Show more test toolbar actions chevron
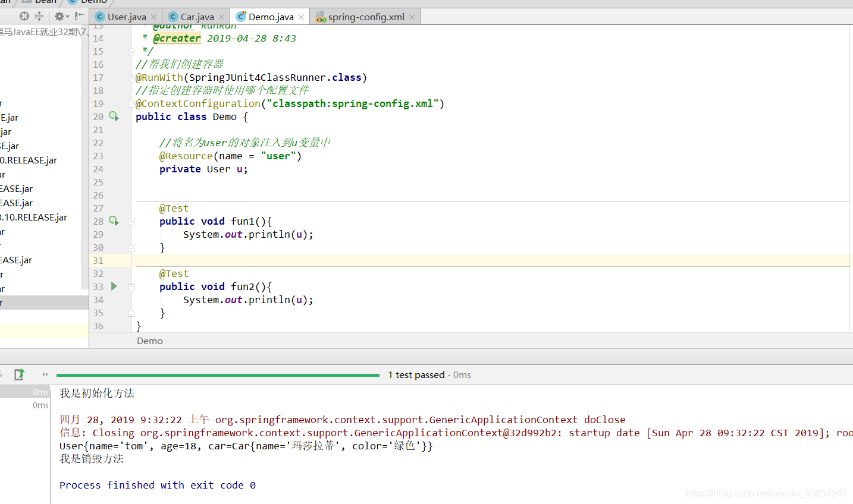Viewport: 853px width, 504px height. coord(45,374)
